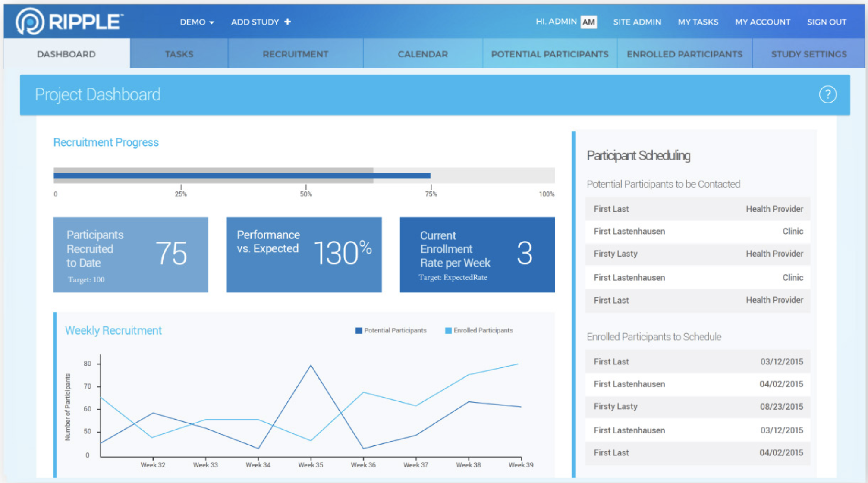Viewport: 868px width, 483px height.
Task: Go to the Calendar tab
Action: pyautogui.click(x=423, y=54)
